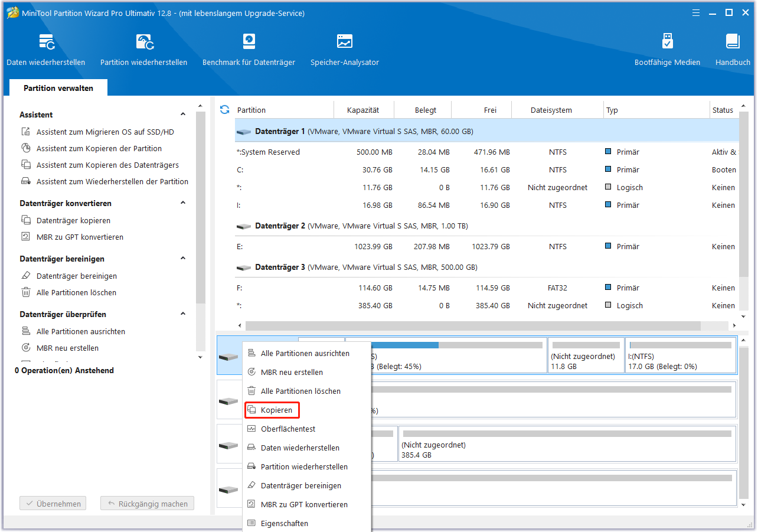Image resolution: width=758 pixels, height=532 pixels.
Task: Choose MBR zu GPT konvertieren in context menu
Action: (x=307, y=505)
